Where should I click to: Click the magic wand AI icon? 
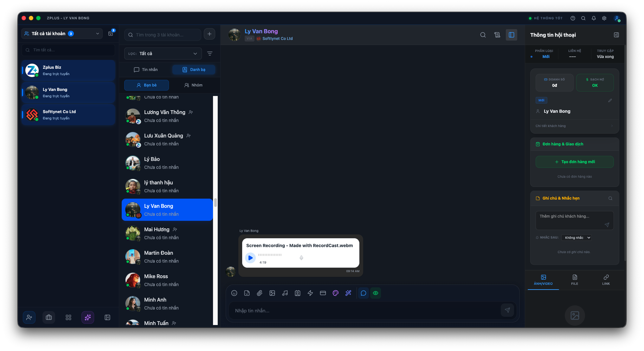[348, 293]
